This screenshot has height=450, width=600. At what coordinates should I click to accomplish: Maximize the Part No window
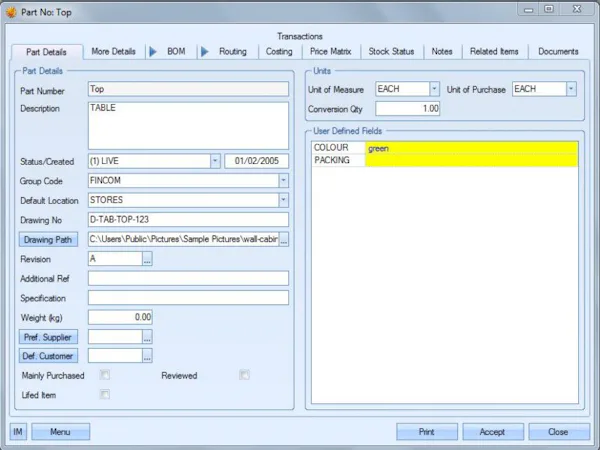click(549, 9)
